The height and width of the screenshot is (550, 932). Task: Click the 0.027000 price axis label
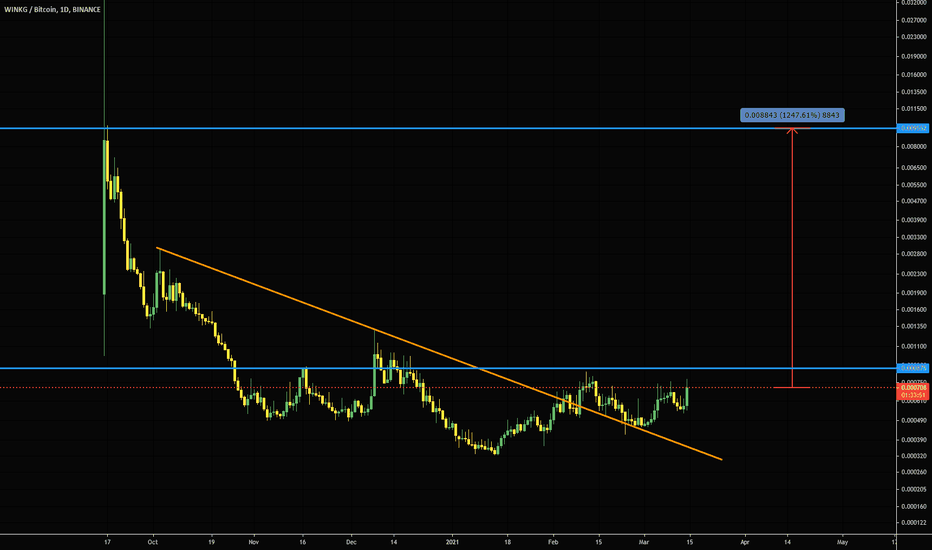pos(914,20)
